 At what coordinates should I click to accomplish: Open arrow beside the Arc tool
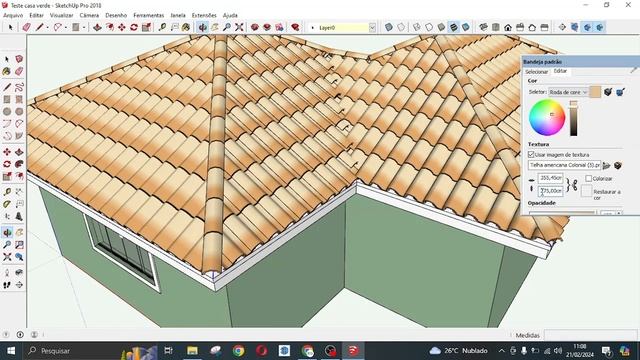click(66, 27)
